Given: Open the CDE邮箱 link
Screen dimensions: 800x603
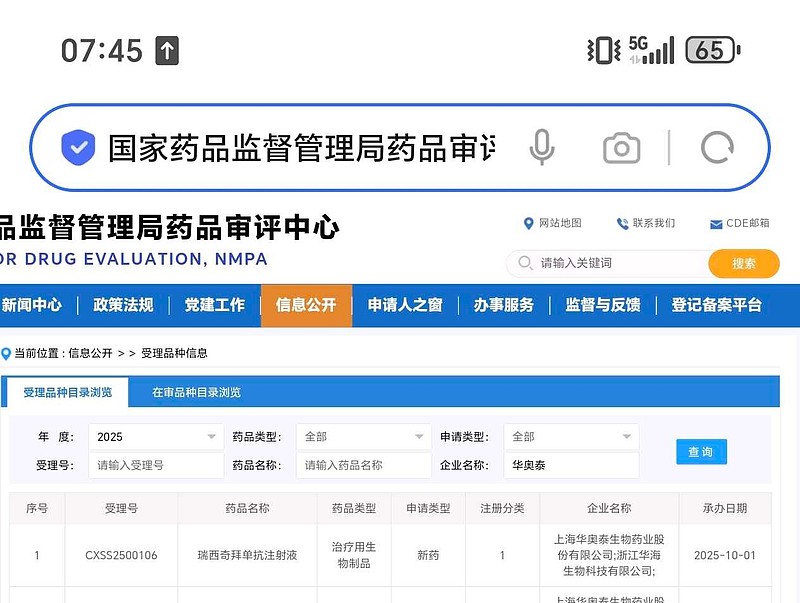Looking at the screenshot, I should click(748, 223).
